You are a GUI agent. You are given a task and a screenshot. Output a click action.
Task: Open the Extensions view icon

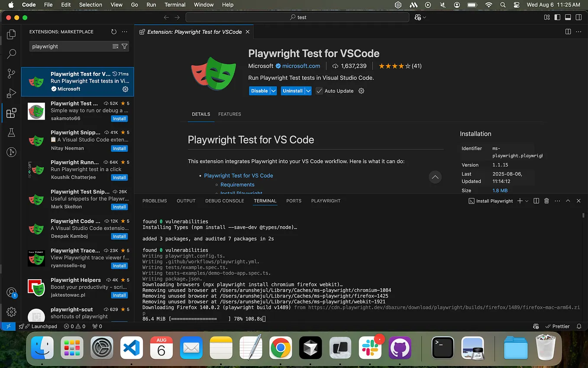[x=12, y=113]
